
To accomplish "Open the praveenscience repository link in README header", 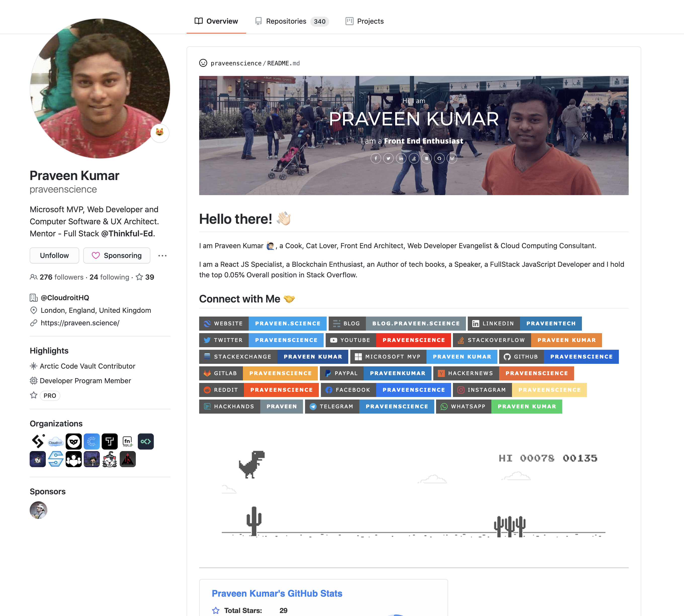I will pos(236,63).
